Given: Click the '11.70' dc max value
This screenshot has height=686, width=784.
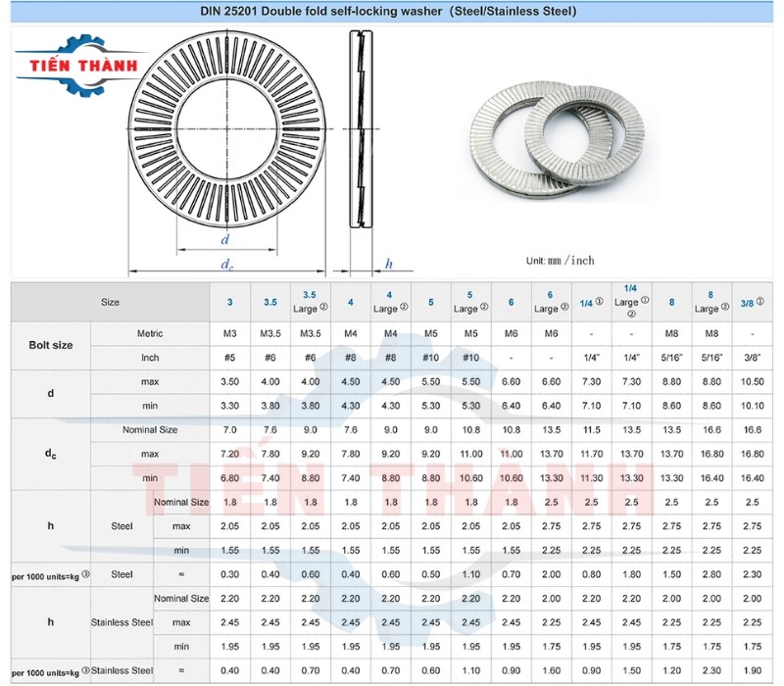Looking at the screenshot, I should [x=592, y=454].
